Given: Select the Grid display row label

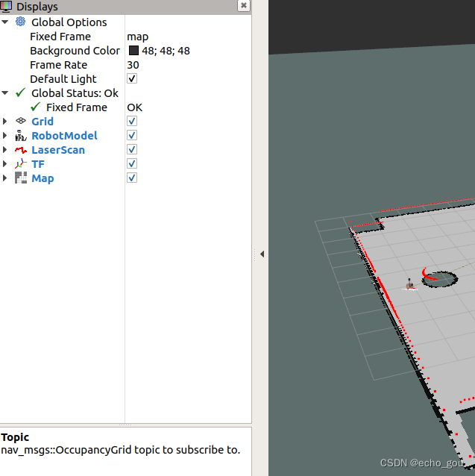Looking at the screenshot, I should [x=43, y=122].
